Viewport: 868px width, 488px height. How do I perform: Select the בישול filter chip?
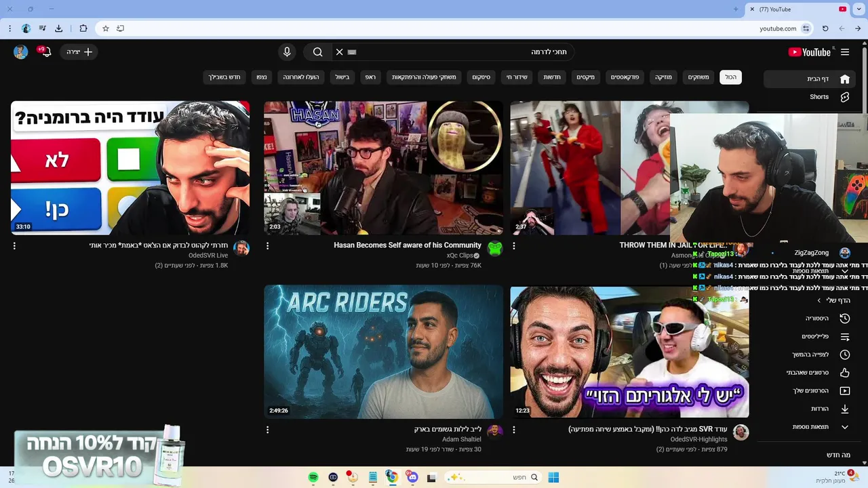point(342,77)
